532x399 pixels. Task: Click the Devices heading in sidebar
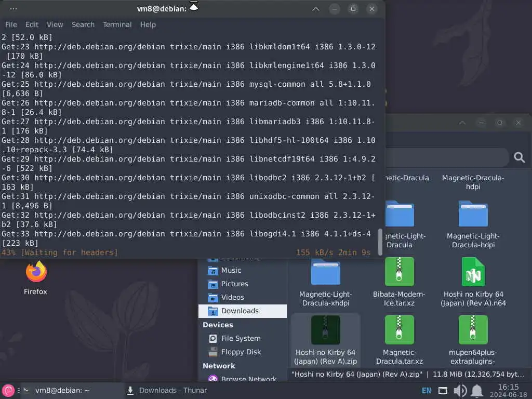tap(218, 325)
